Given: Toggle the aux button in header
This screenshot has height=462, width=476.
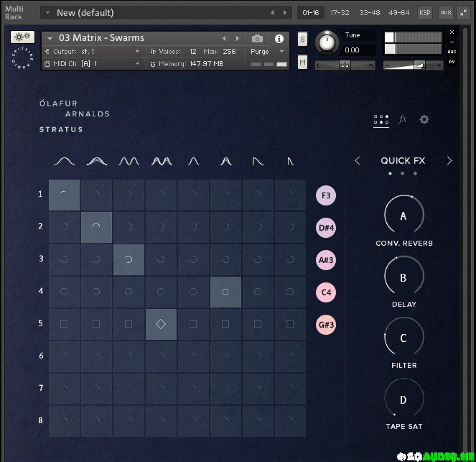Looking at the screenshot, I should (446, 13).
